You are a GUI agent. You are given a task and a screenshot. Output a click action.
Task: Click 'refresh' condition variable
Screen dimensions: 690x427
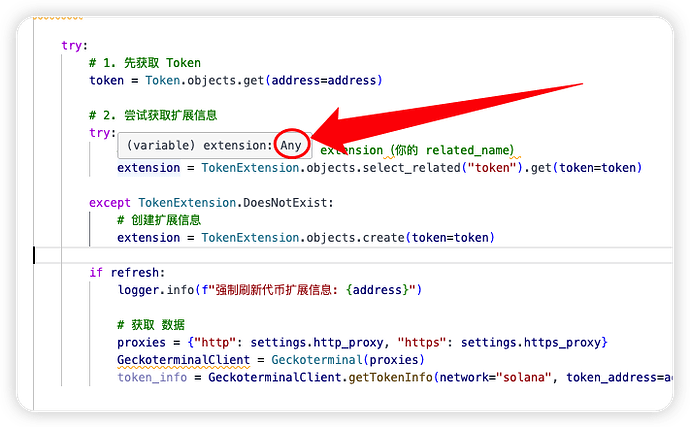[135, 272]
